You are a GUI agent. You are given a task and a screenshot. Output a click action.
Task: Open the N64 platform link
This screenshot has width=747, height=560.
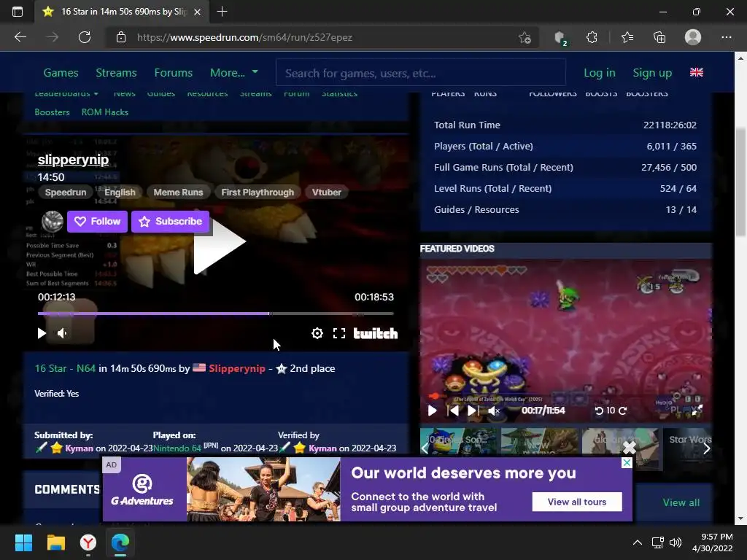[86, 368]
